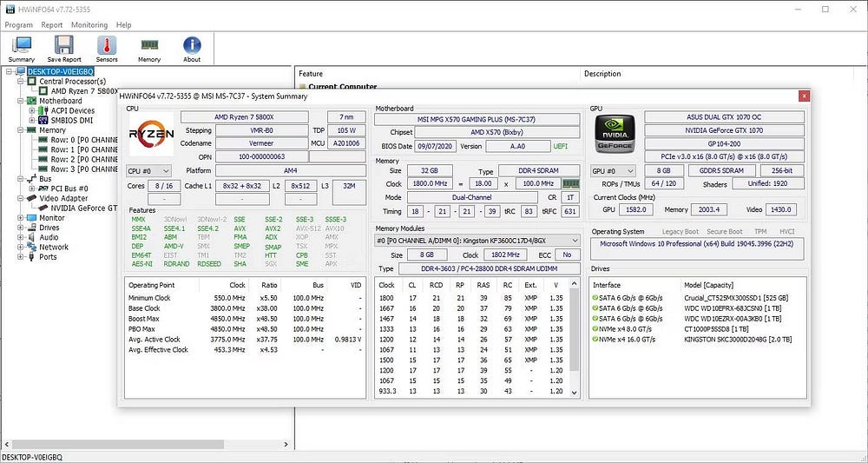The height and width of the screenshot is (463, 868).
Task: Open the CPU #0 selector dropdown
Action: click(149, 171)
